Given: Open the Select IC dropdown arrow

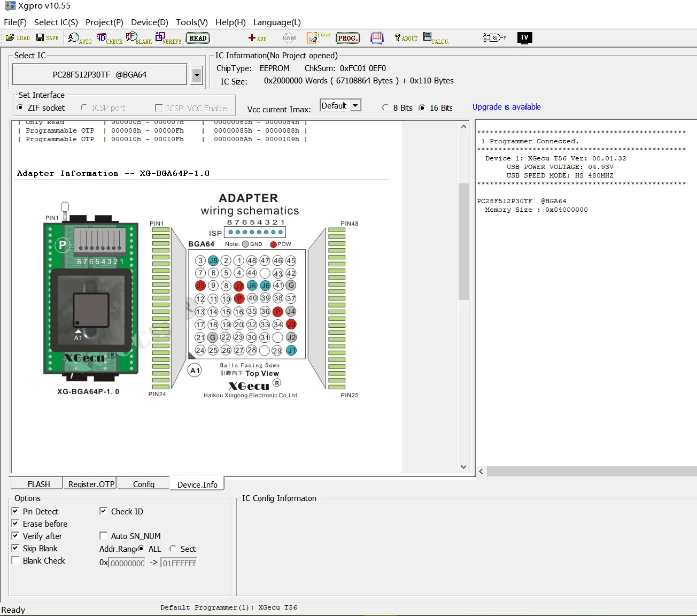Looking at the screenshot, I should coord(197,75).
